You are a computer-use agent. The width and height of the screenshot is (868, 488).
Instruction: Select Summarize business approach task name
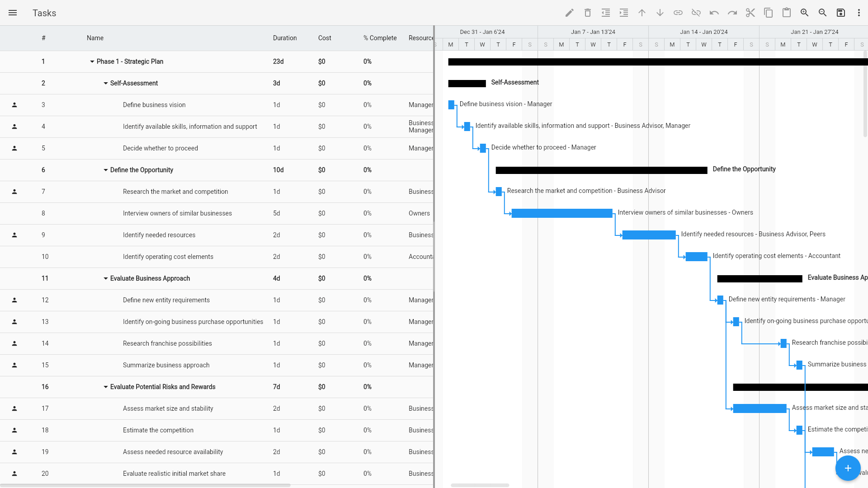(166, 365)
